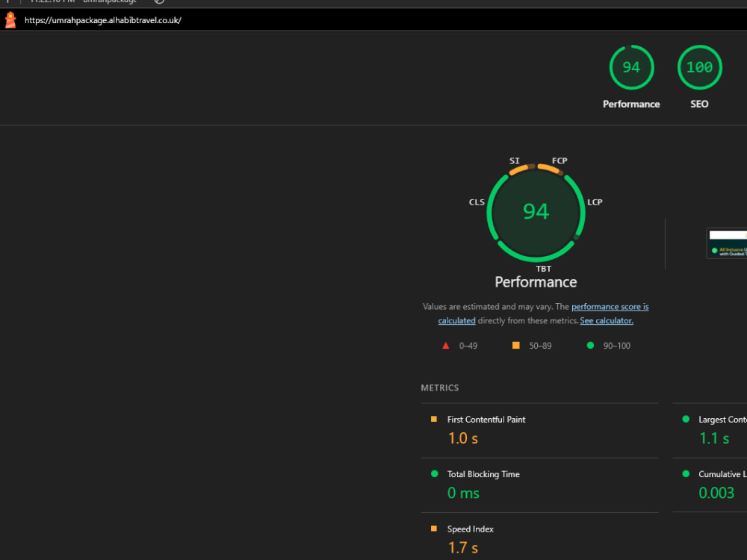
Task: Click the orange square 50–89 legend icon
Action: click(515, 345)
